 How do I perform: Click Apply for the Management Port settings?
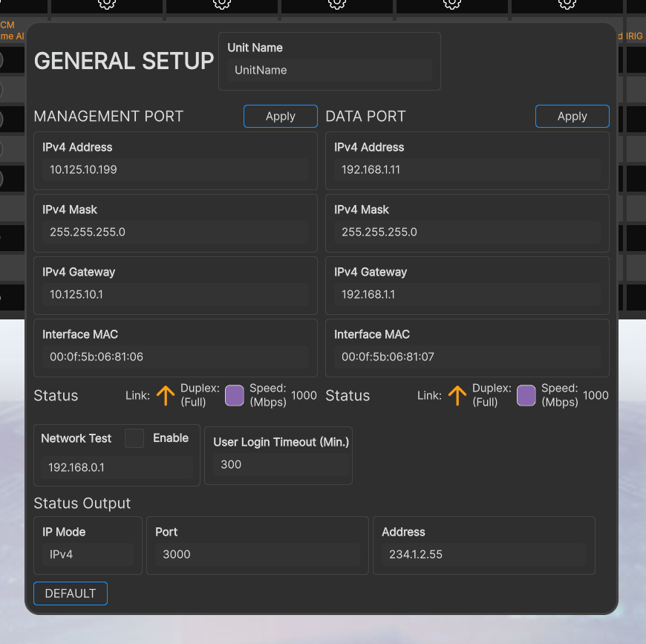click(x=280, y=116)
